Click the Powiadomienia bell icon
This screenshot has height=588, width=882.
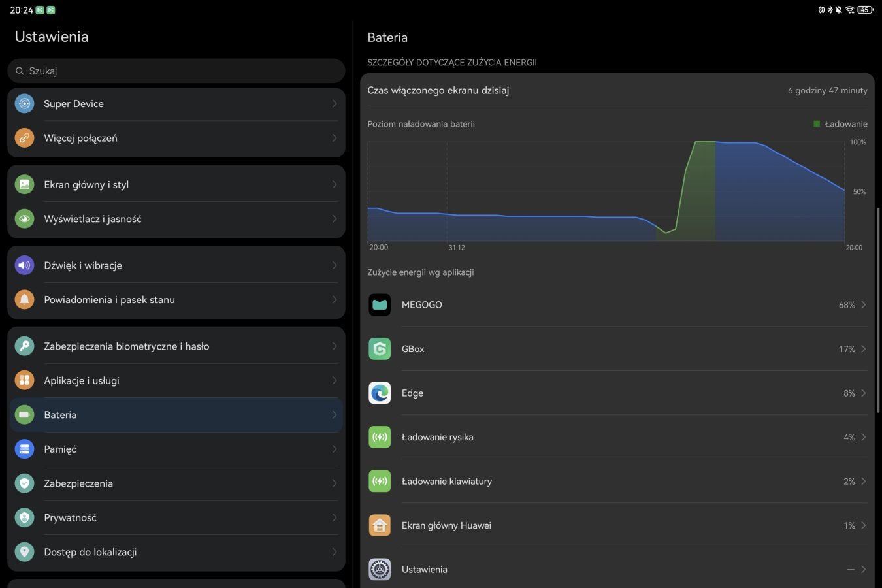(x=25, y=300)
